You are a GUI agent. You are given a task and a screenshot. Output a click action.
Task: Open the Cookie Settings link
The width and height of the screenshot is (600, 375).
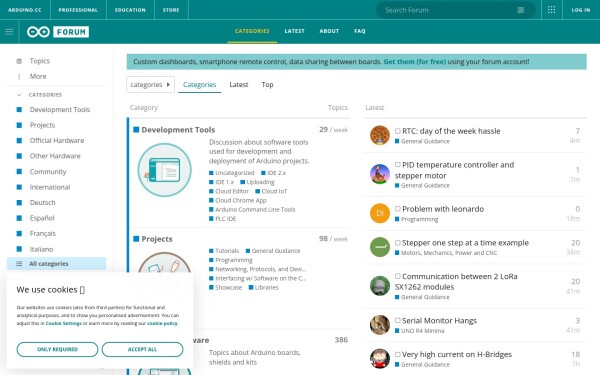click(x=64, y=323)
